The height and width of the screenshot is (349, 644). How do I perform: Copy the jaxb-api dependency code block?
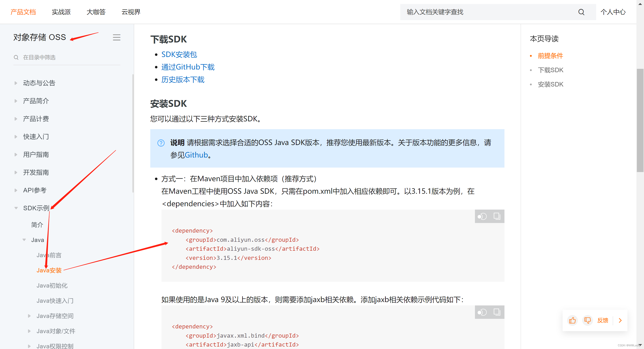coord(497,312)
